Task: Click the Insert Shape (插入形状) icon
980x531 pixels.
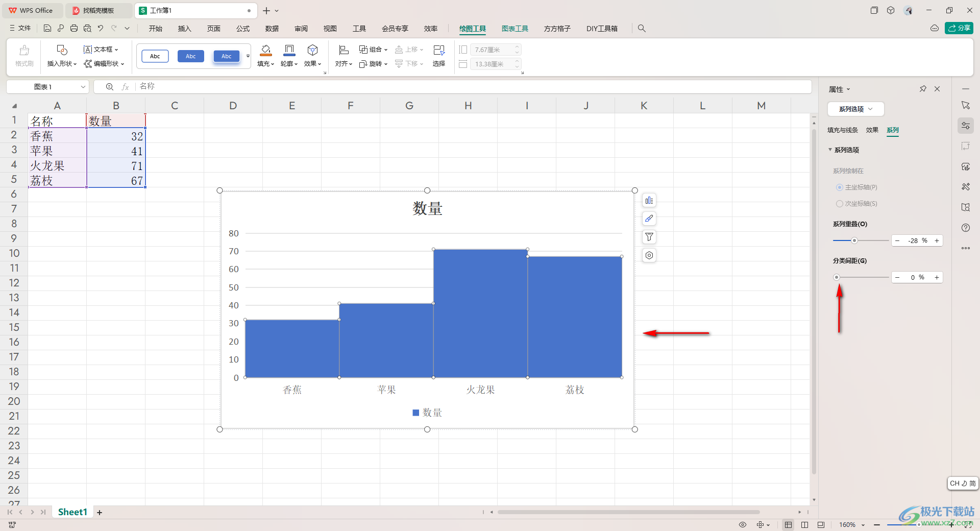Action: tap(62, 50)
